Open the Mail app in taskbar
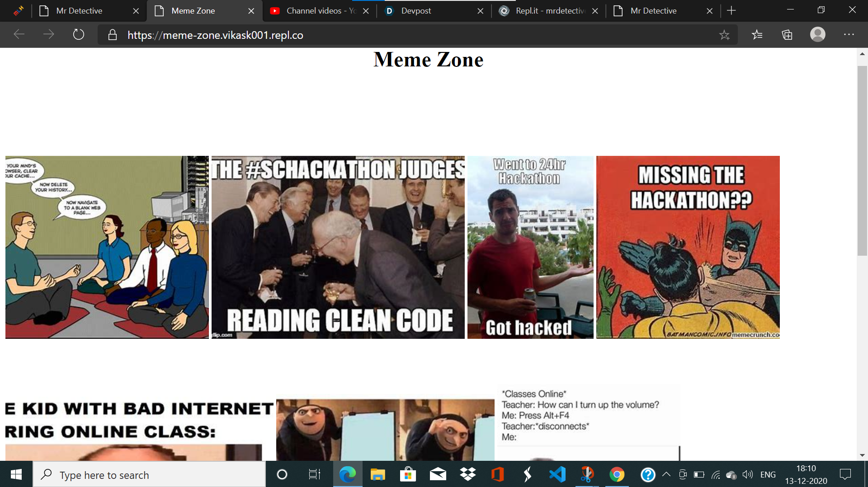Image resolution: width=868 pixels, height=487 pixels. [438, 474]
